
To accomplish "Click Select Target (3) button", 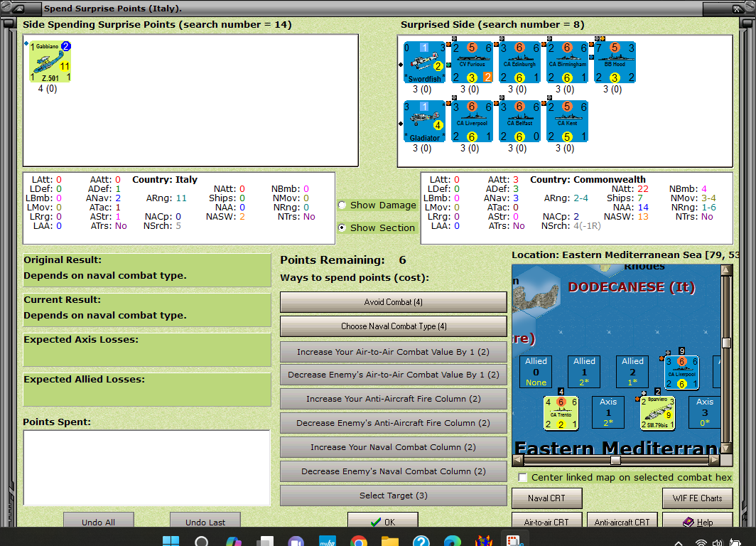I will pyautogui.click(x=394, y=496).
